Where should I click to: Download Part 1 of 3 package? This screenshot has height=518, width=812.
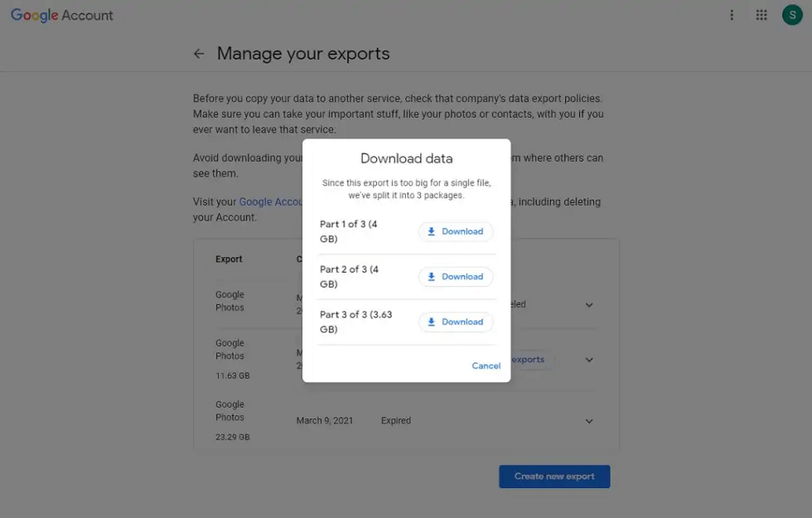pos(456,231)
